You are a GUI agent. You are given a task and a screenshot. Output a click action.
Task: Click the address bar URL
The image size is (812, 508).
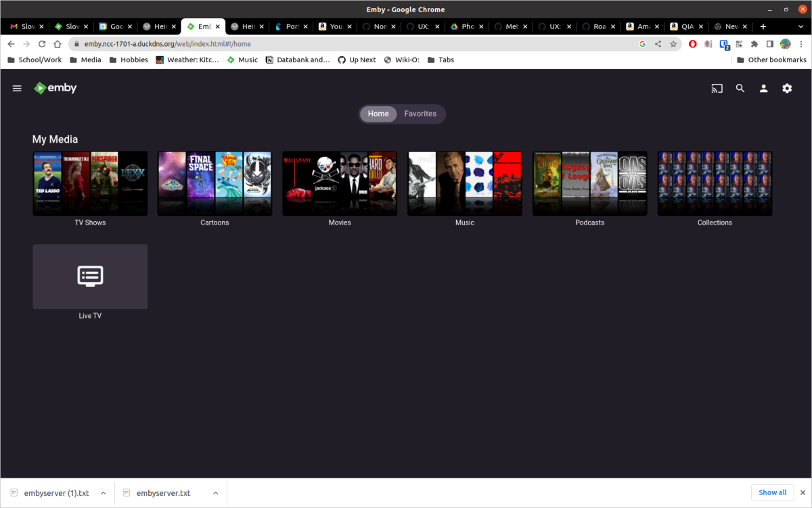[x=167, y=44]
